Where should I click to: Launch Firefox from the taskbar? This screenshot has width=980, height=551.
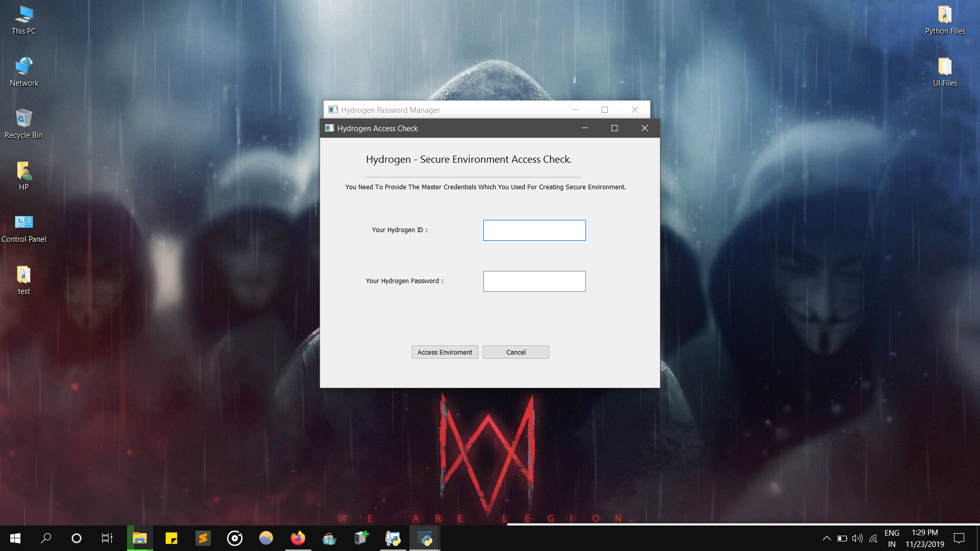pyautogui.click(x=298, y=538)
